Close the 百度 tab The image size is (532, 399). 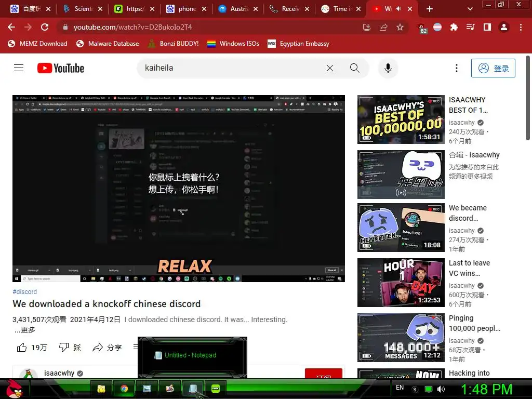(48, 9)
